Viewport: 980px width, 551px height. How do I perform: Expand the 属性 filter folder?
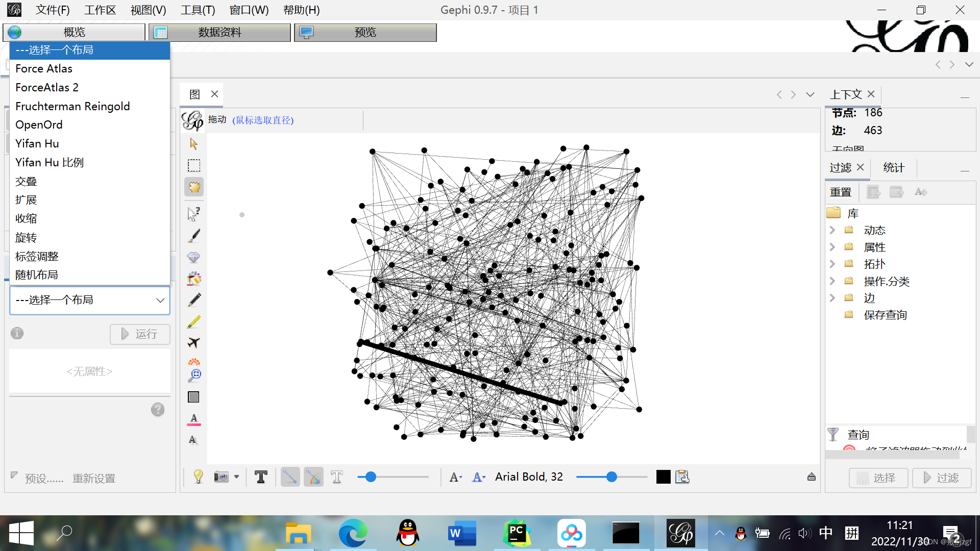pos(832,247)
